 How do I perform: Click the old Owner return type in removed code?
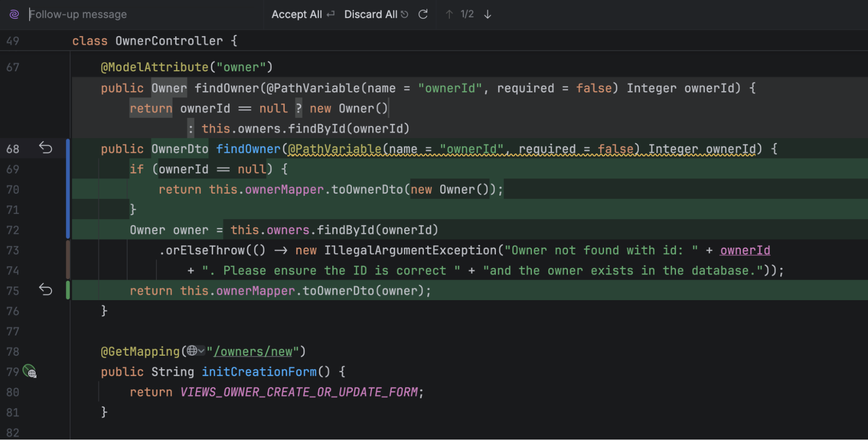(169, 88)
